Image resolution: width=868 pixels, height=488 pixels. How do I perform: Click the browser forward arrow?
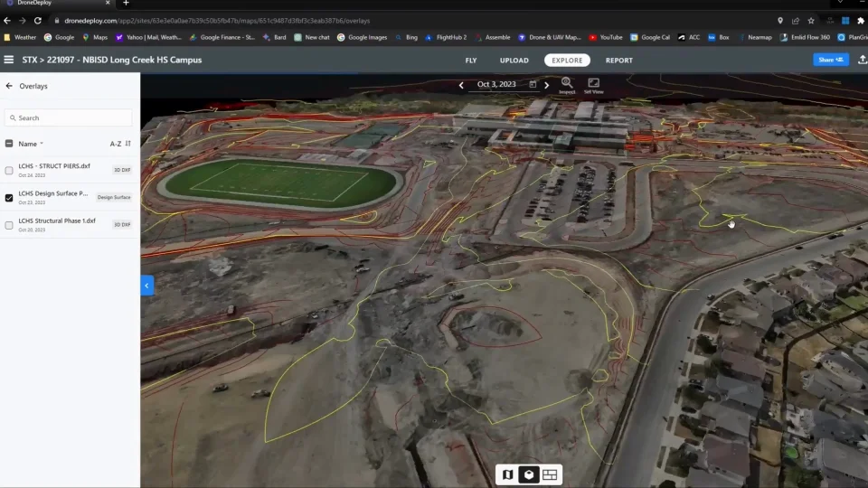click(22, 21)
